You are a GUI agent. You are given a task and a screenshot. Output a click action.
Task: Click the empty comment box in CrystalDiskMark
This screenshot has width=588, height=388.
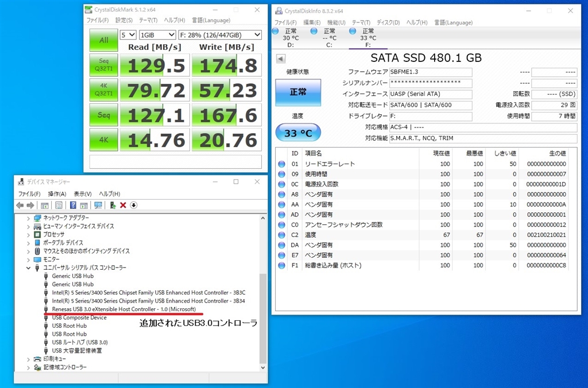point(176,162)
